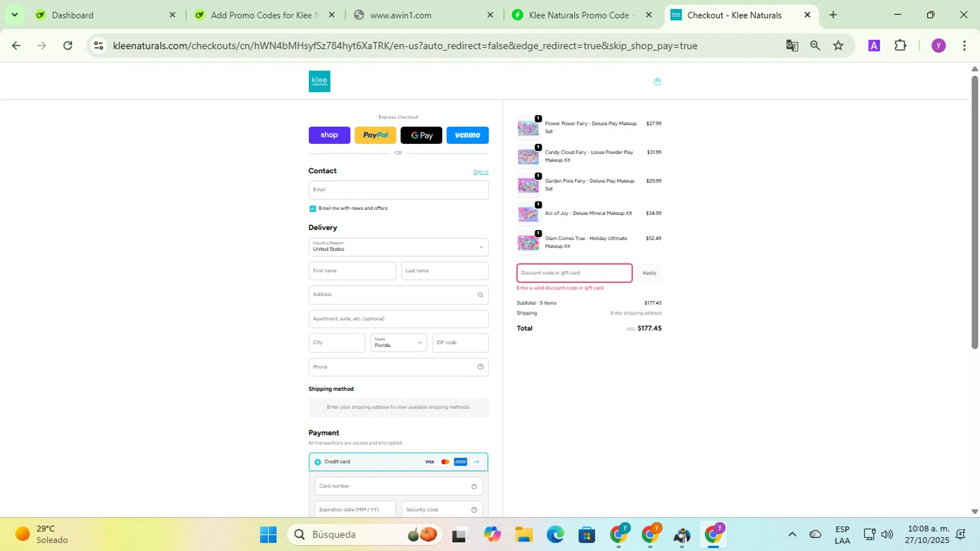This screenshot has height=551, width=980.
Task: Click the Mastercard logo
Action: click(x=446, y=462)
